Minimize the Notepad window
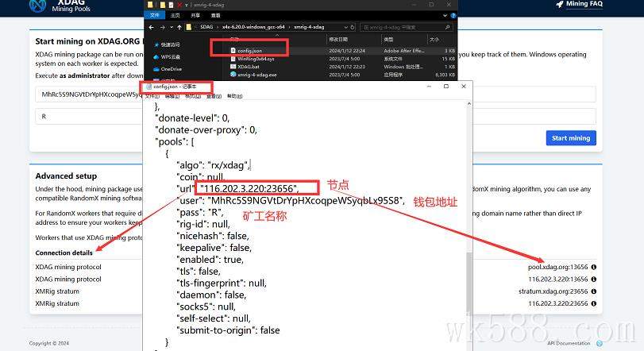 429,87
